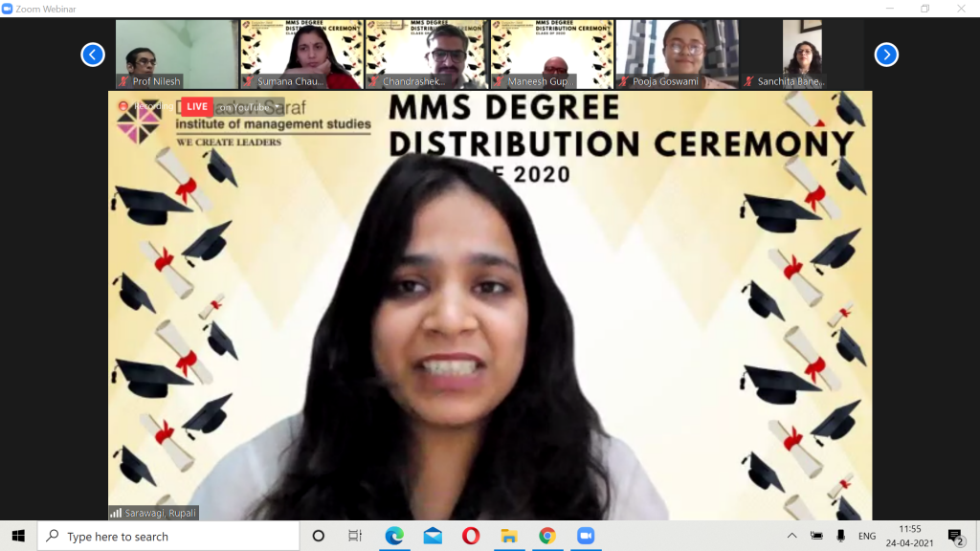Open Google Chrome from the taskbar
Viewport: 980px width, 551px height.
coord(547,536)
